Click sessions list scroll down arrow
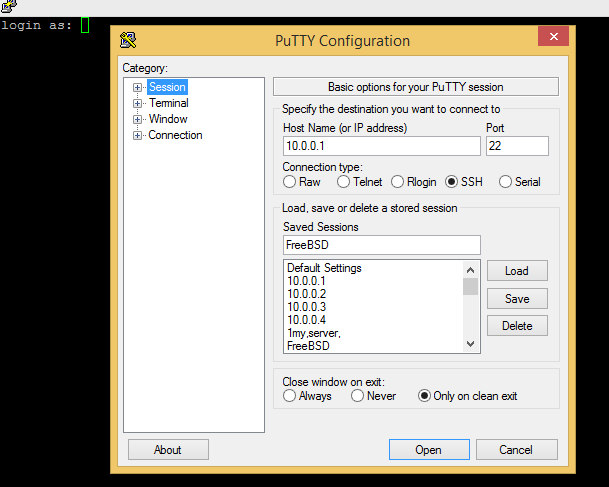Image resolution: width=609 pixels, height=487 pixels. (x=470, y=344)
